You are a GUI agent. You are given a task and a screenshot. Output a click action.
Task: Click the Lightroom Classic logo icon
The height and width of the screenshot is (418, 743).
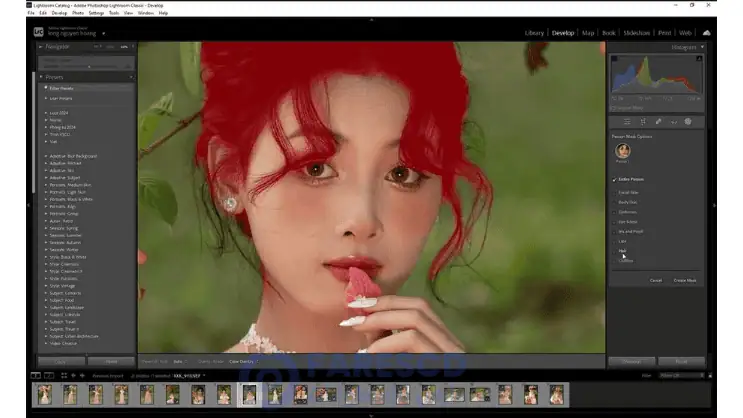38,32
